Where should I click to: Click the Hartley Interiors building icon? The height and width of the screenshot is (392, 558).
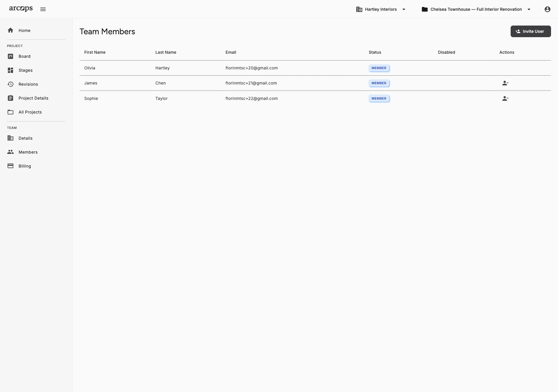359,9
